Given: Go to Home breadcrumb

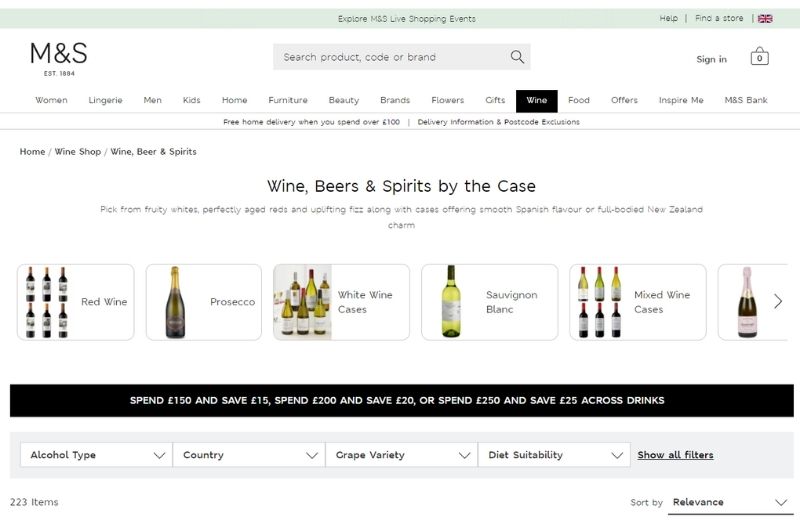Looking at the screenshot, I should [32, 151].
